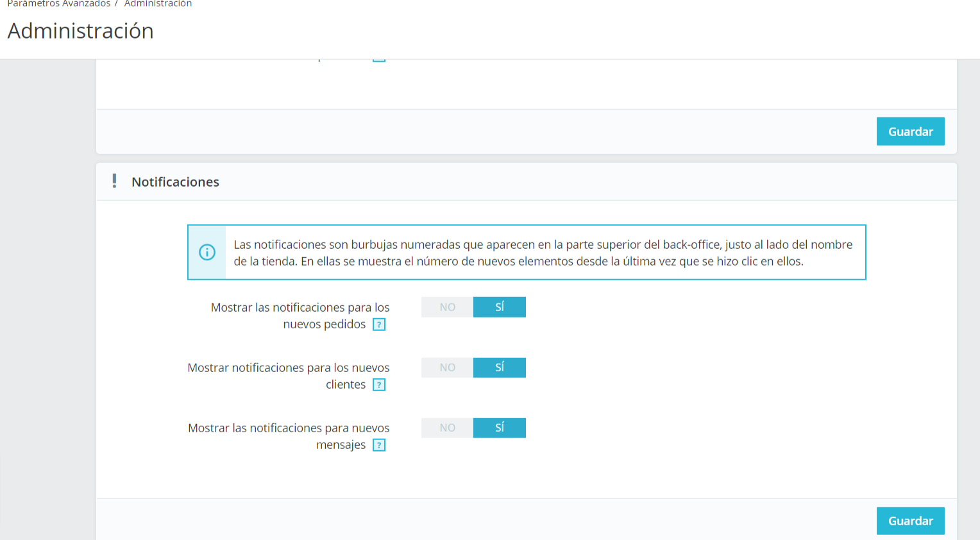Click the Administración page title
Screen dimensions: 980x540
pyautogui.click(x=81, y=31)
